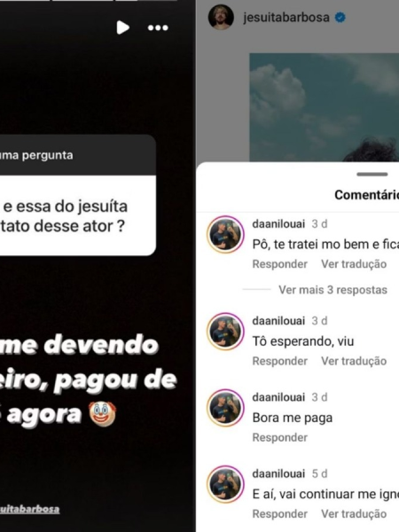The image size is (399, 532).
Task: Open jesuitabarbosa profile picture at top
Action: tap(221, 18)
